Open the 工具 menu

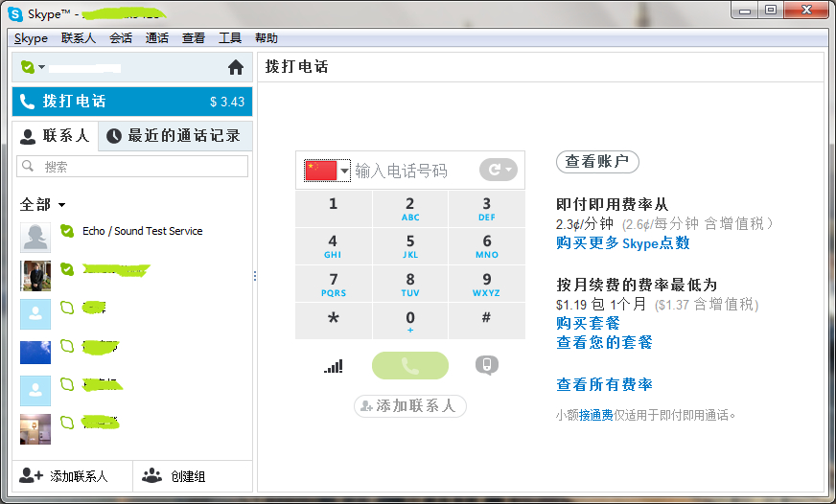click(x=230, y=37)
